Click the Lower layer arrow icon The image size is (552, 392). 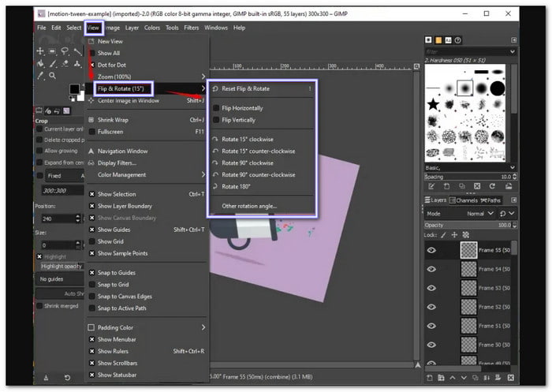pyautogui.click(x=464, y=378)
